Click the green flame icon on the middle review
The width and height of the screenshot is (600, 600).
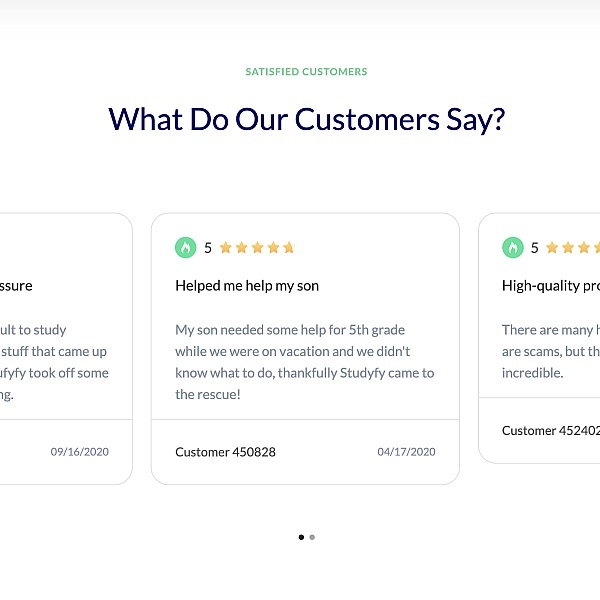(x=186, y=248)
